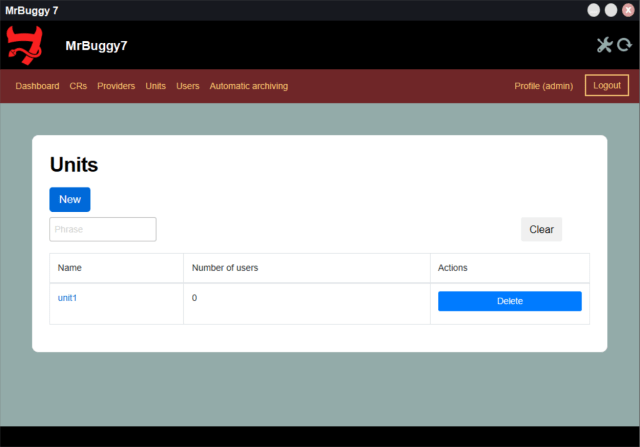The width and height of the screenshot is (640, 447).
Task: Minimize the MrBuggy 7 window
Action: coord(593,10)
